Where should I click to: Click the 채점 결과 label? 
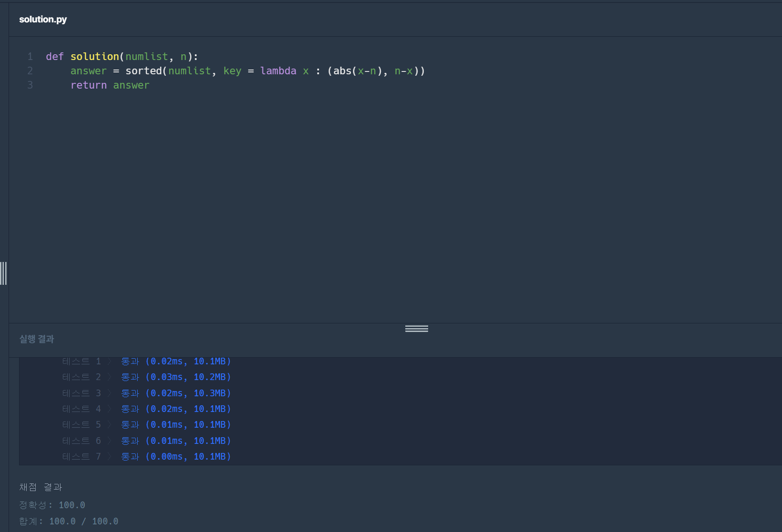coord(41,487)
